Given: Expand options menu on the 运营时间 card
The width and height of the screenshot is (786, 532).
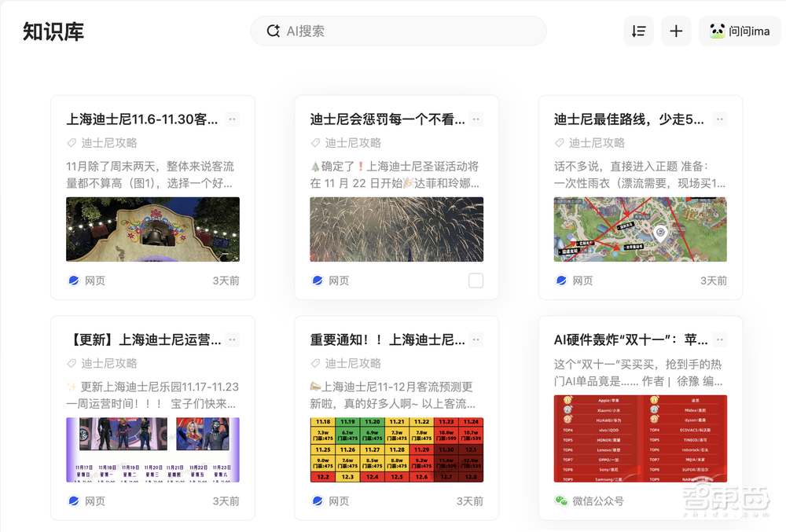Looking at the screenshot, I should (232, 339).
